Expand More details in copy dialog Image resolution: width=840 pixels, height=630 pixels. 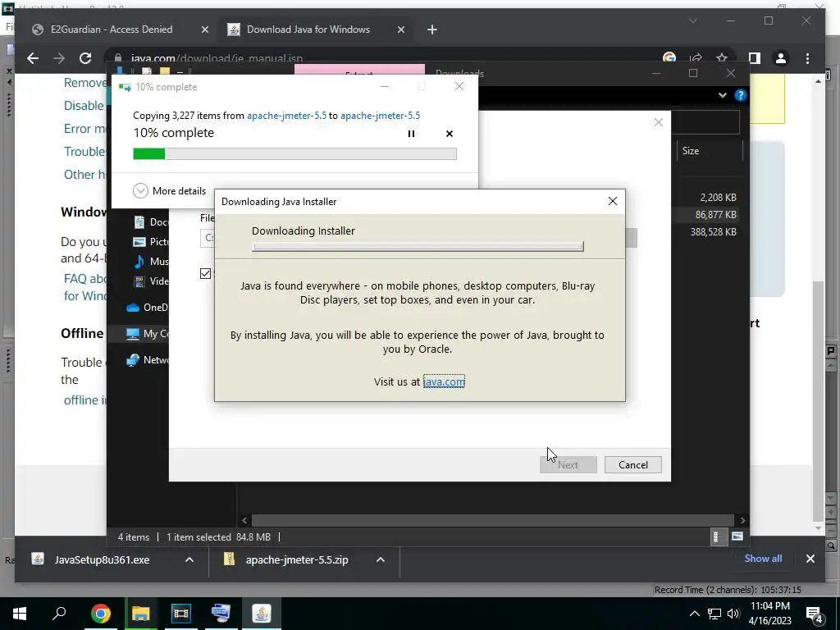pos(169,190)
